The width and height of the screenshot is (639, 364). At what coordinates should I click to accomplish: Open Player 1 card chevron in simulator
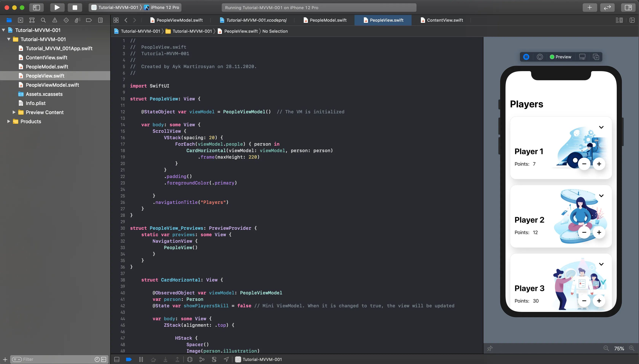coord(601,127)
